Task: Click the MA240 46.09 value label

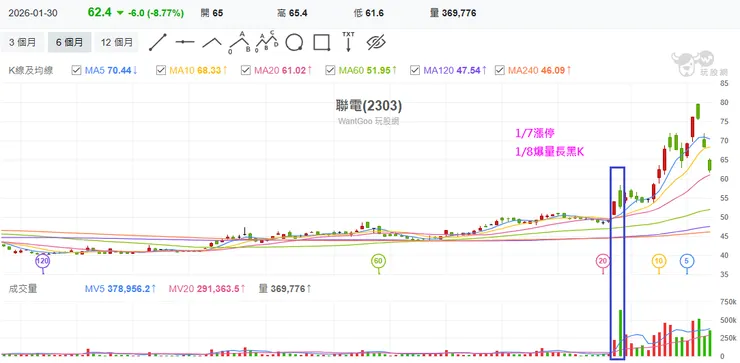Action: [x=540, y=70]
